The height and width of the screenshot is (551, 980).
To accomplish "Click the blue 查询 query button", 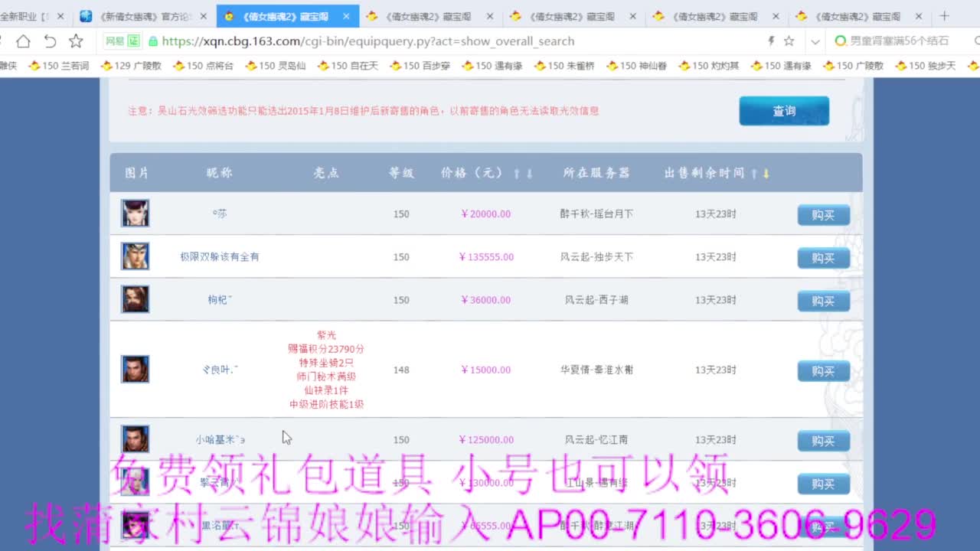I will pyautogui.click(x=783, y=110).
